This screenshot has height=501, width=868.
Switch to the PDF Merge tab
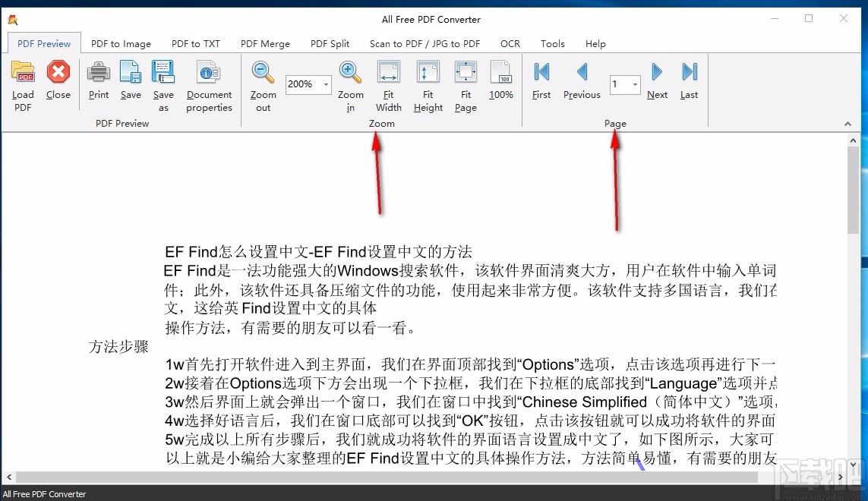[265, 44]
